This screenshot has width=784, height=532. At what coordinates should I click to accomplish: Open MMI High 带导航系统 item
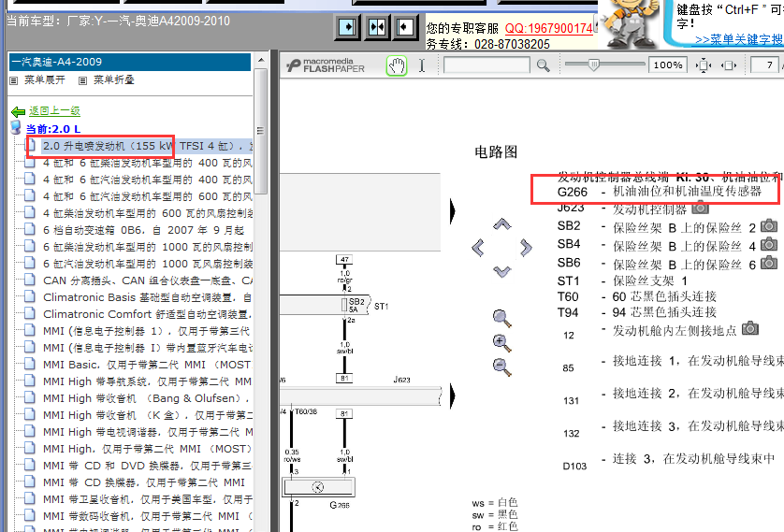point(148,381)
